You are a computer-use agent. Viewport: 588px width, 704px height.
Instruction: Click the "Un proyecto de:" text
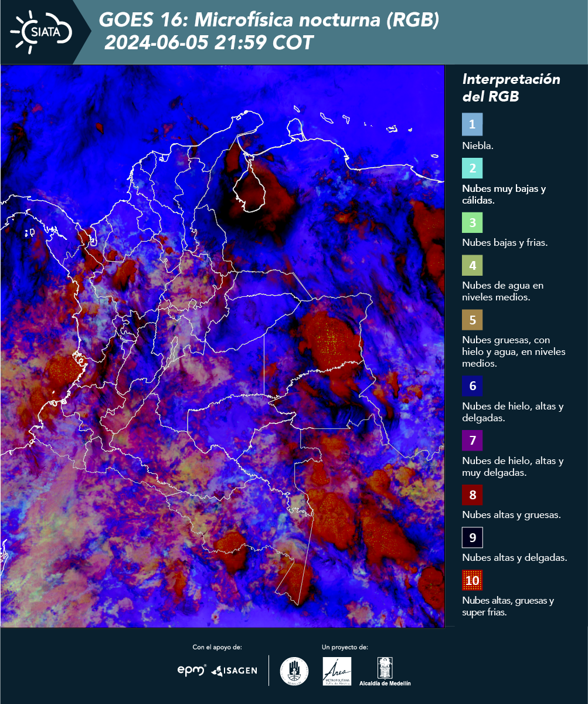[345, 647]
